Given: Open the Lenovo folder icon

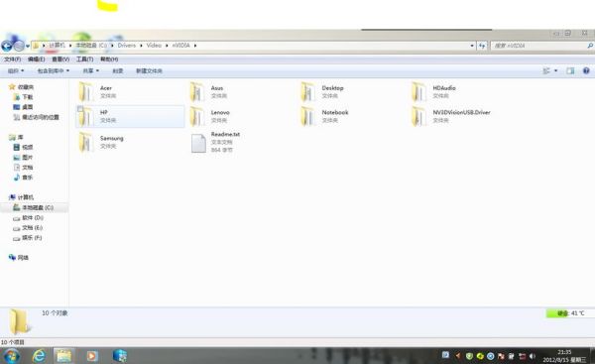Looking at the screenshot, I should point(197,116).
